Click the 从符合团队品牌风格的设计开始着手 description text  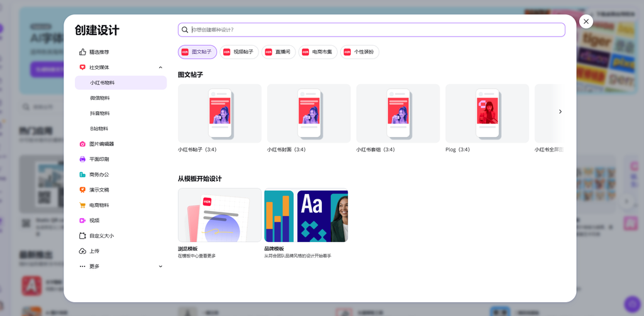click(x=297, y=256)
